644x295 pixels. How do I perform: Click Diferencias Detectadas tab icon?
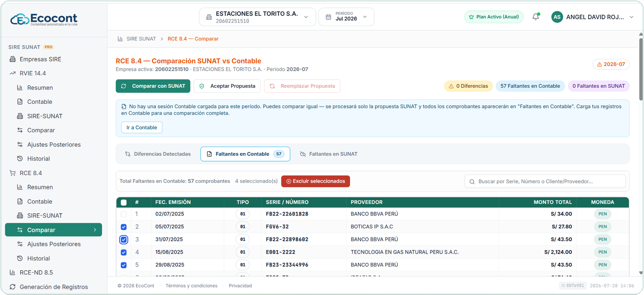pos(128,154)
